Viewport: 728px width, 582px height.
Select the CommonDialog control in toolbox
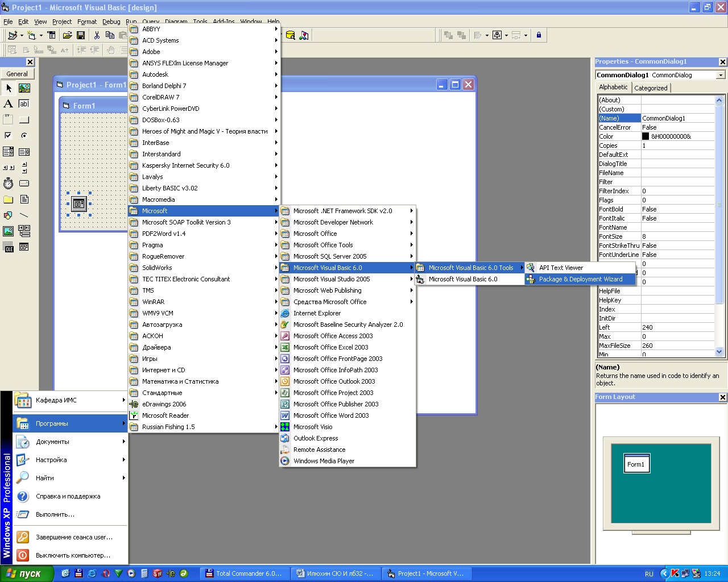24,247
